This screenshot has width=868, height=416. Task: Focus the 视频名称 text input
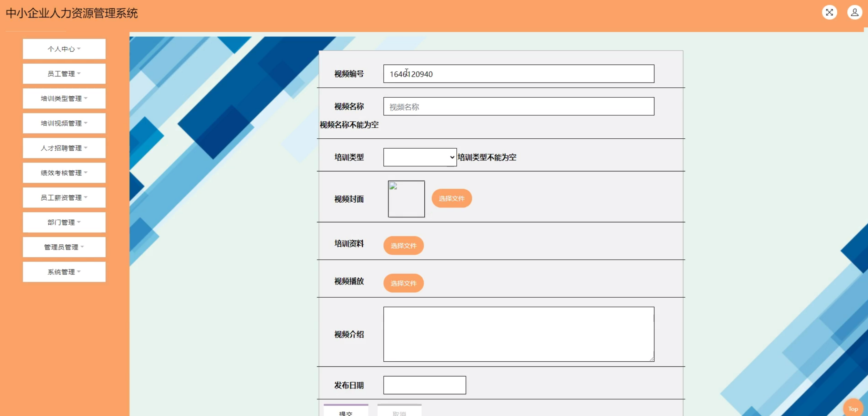coord(518,107)
